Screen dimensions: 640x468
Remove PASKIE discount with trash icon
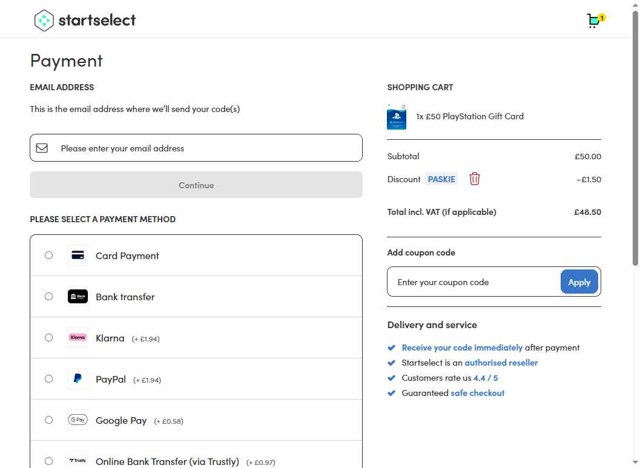474,179
